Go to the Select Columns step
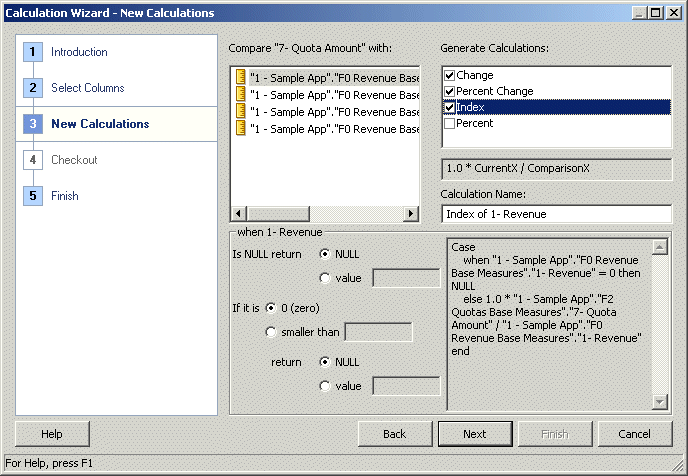 (88, 88)
